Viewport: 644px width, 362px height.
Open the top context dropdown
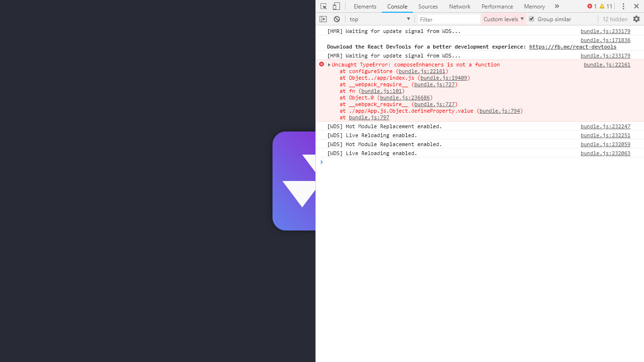pyautogui.click(x=380, y=19)
